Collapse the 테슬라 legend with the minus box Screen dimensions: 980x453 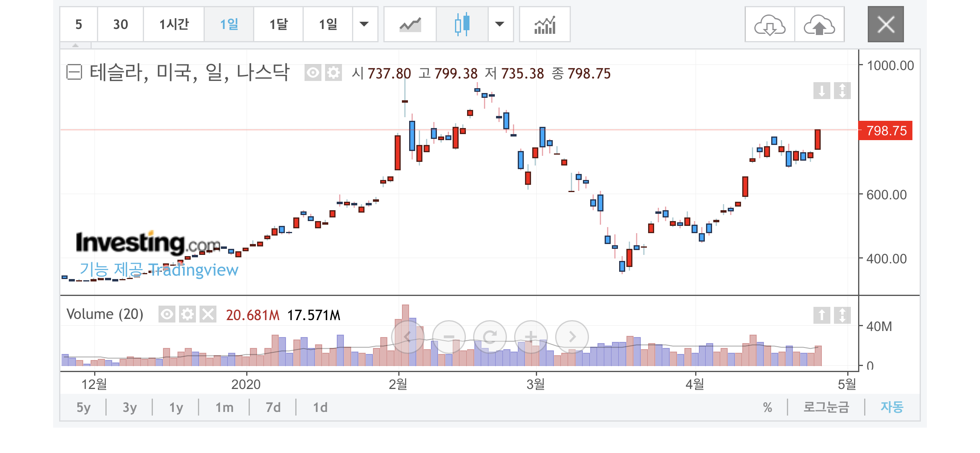(74, 72)
